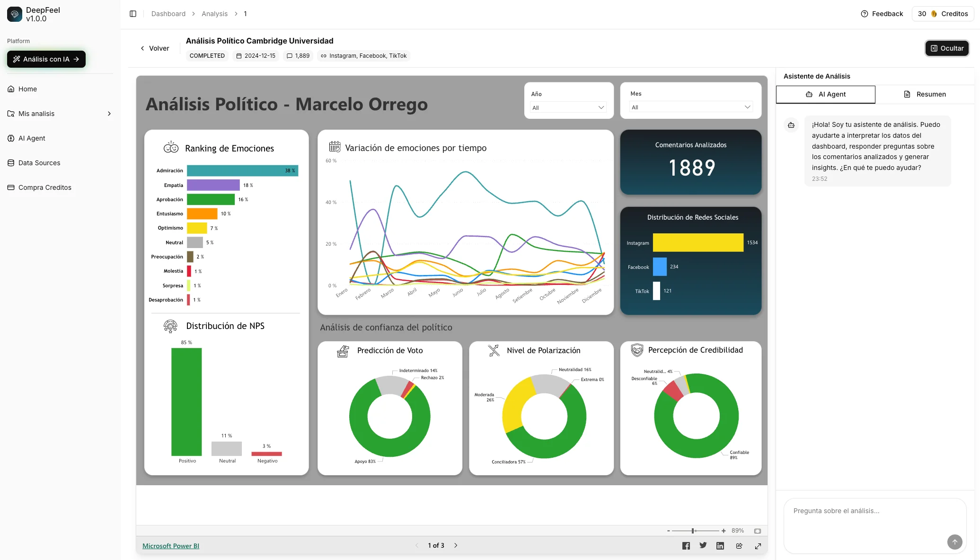Hide the analysis assistant with Ocultar

click(x=947, y=48)
